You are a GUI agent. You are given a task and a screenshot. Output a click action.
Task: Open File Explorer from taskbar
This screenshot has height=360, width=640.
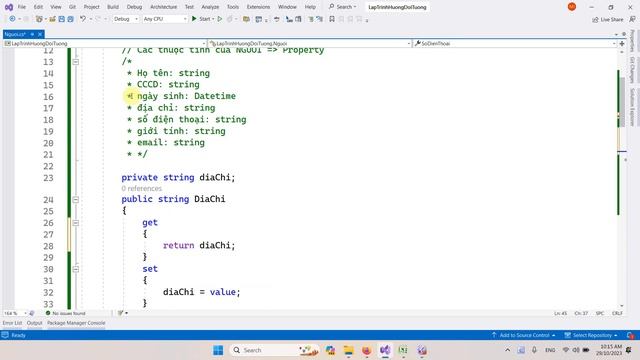click(x=348, y=350)
